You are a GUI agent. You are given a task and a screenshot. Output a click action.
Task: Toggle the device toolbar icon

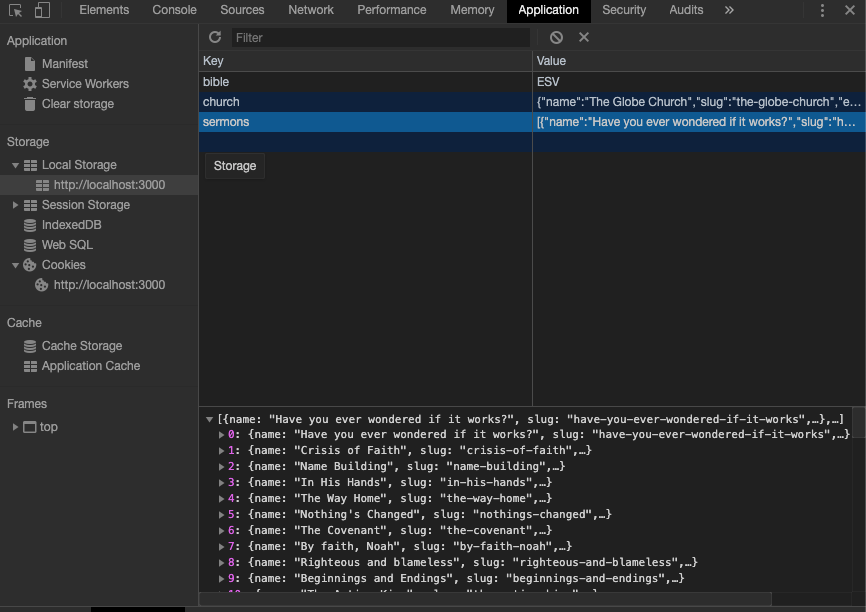pyautogui.click(x=42, y=10)
